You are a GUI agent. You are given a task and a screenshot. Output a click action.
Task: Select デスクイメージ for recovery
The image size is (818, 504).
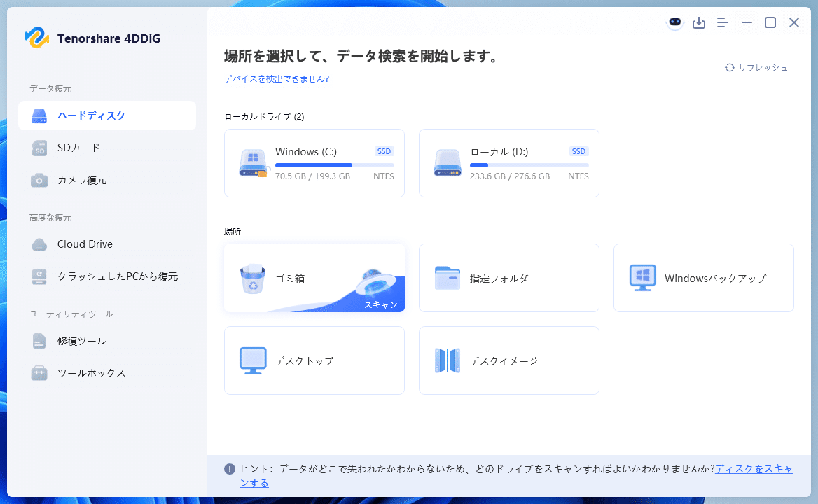(x=508, y=360)
